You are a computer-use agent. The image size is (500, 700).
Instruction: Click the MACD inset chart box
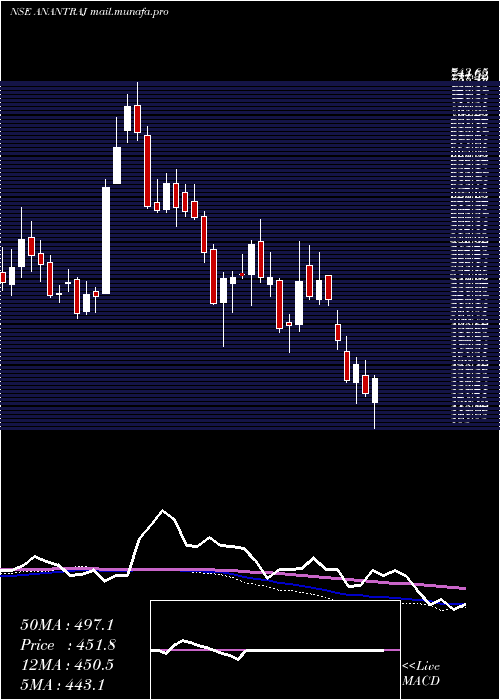tap(275, 650)
